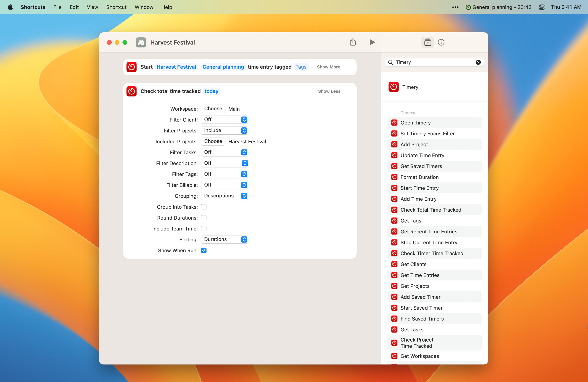Add the Add Time Entry action

(x=434, y=199)
